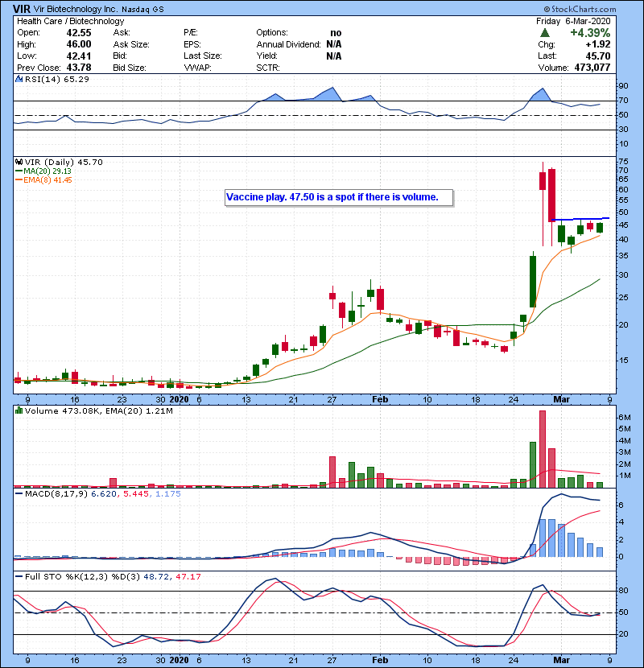Viewport: 644px width, 668px height.
Task: Click the Volume panel EMA(20) 1.21M label
Action: [x=138, y=411]
